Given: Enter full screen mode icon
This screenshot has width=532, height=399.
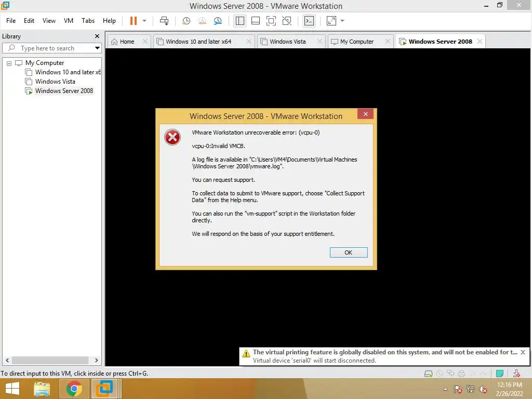Looking at the screenshot, I should (271, 21).
